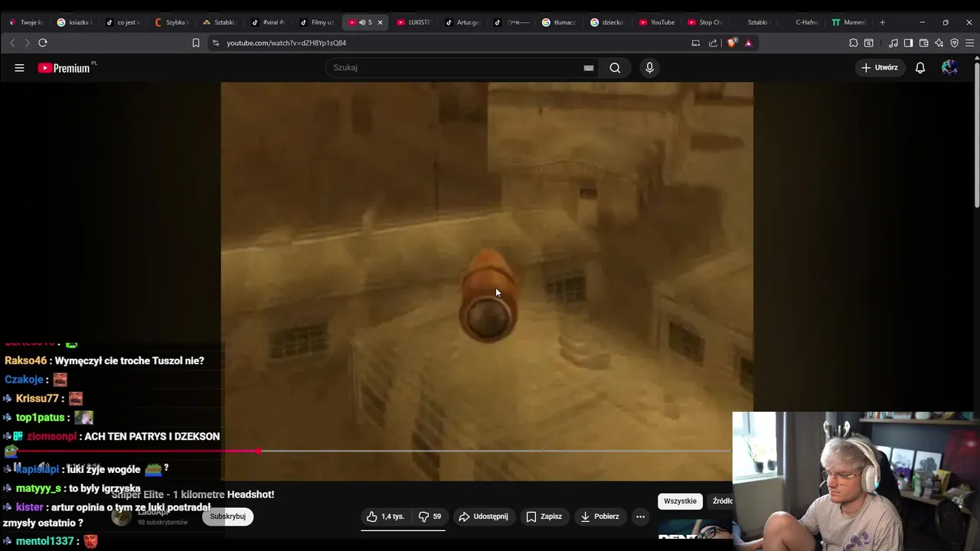
Task: Switch to 'Szybka' tab
Action: coord(171,22)
